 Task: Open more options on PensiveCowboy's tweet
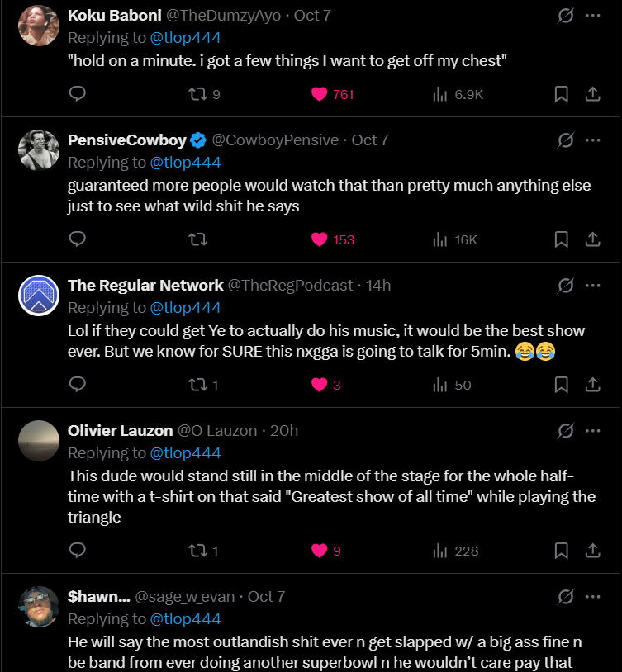pos(592,140)
